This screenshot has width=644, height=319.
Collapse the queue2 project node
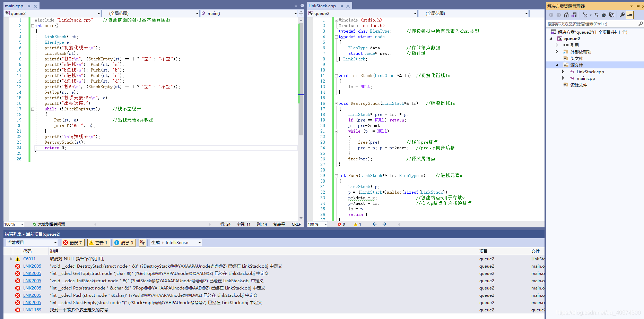[551, 39]
